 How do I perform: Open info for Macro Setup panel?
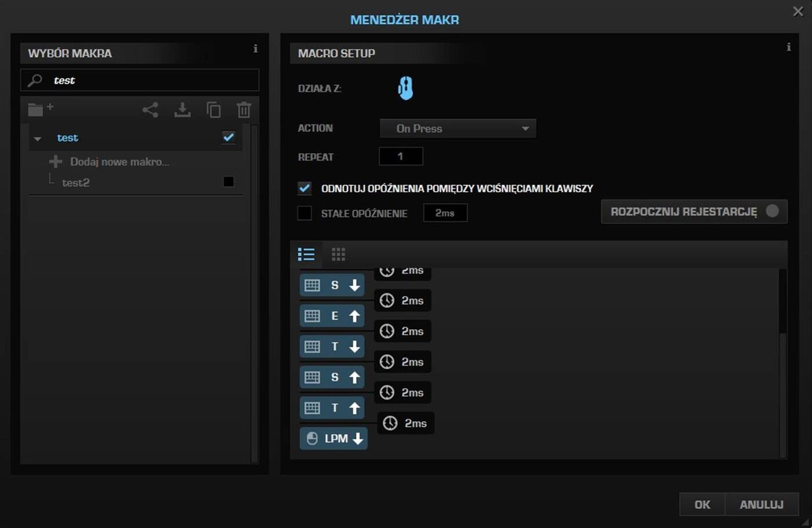(x=788, y=48)
